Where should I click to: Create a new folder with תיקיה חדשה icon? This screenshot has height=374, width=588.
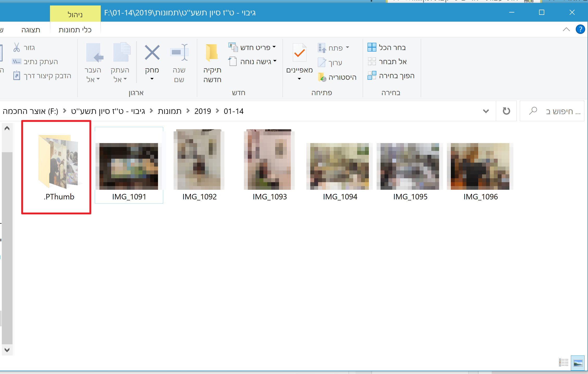212,53
